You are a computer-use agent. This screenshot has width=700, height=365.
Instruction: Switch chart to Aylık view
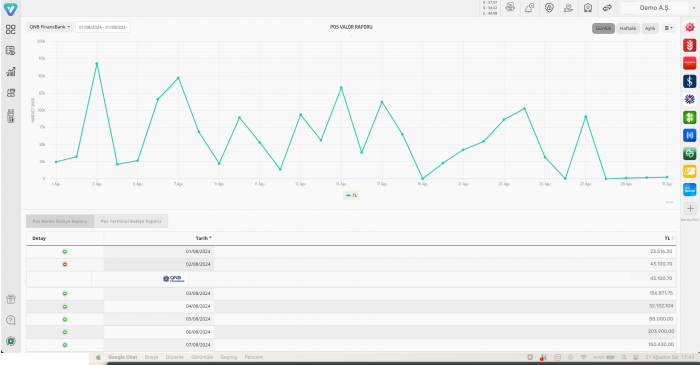tap(650, 28)
